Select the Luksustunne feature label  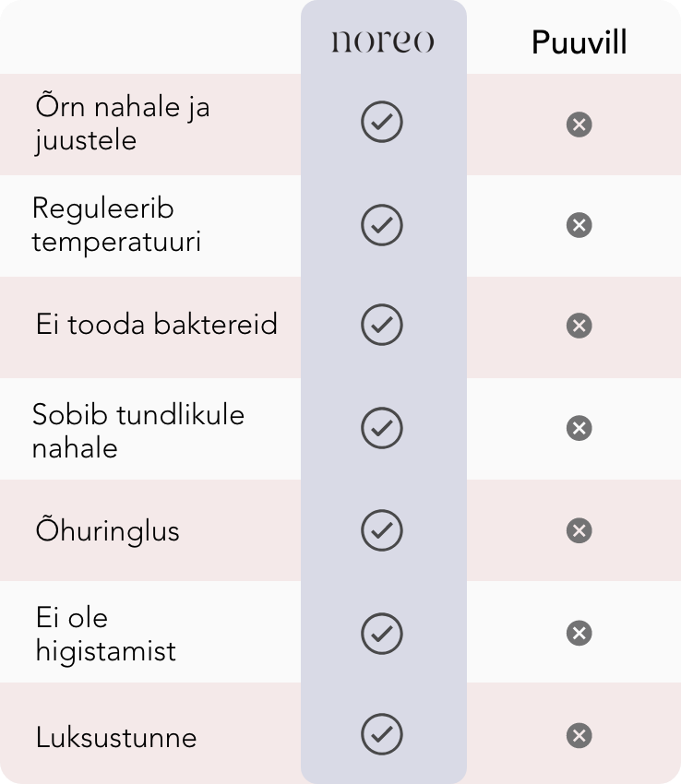tap(116, 737)
